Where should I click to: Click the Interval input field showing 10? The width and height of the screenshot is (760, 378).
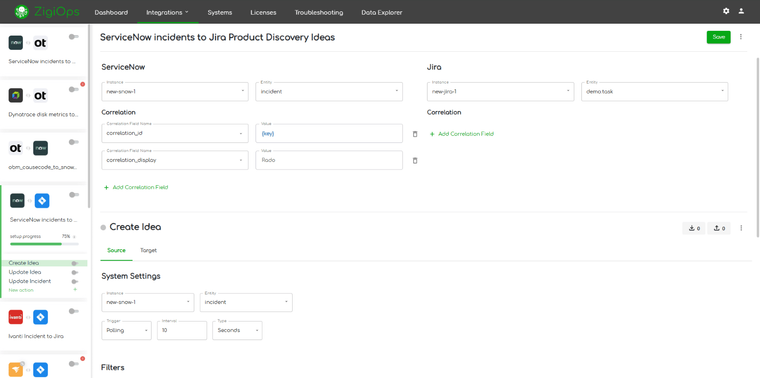tap(182, 331)
